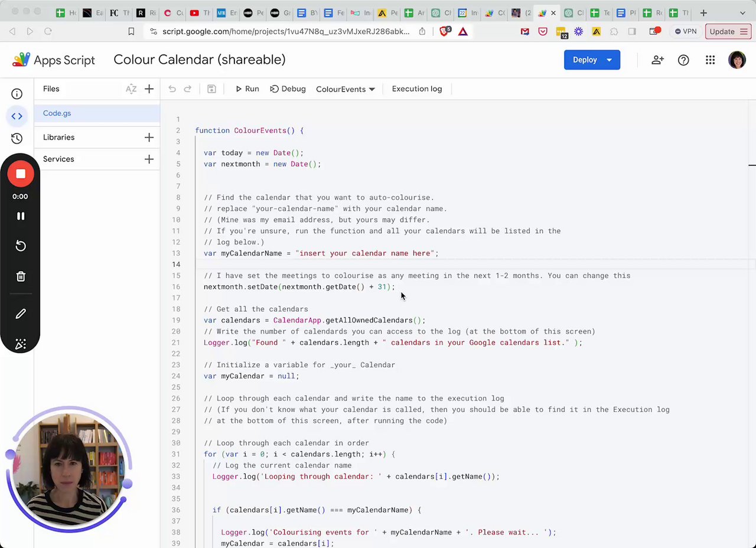
Task: Open the Triggers clock icon in sidebar
Action: 17,138
